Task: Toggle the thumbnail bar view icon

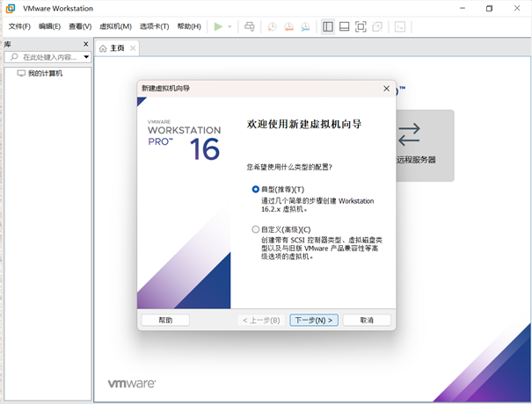Action: tap(344, 26)
